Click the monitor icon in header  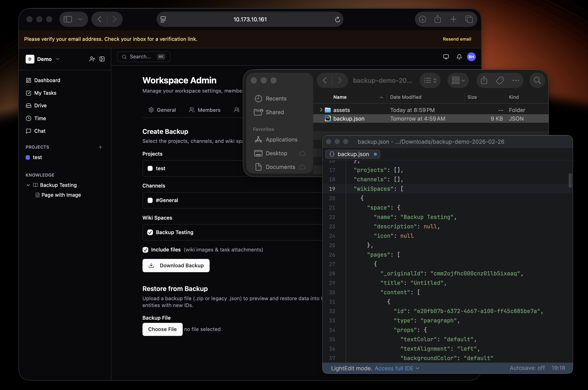pyautogui.click(x=446, y=57)
